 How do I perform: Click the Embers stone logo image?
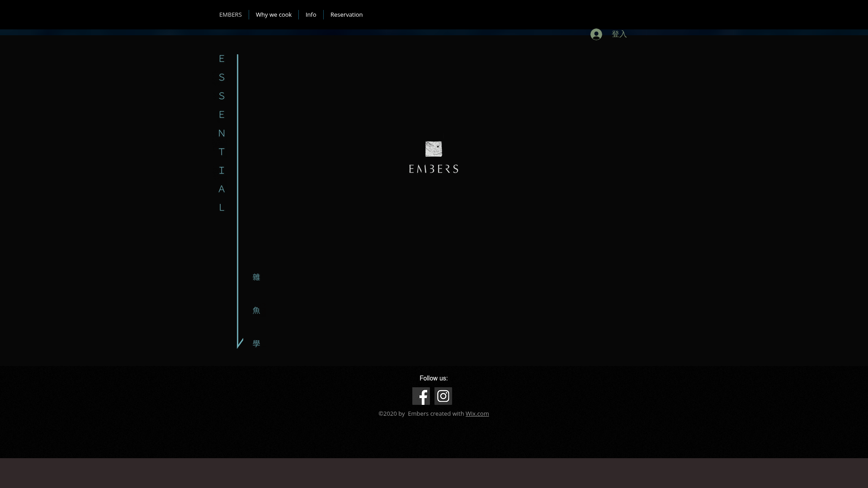[434, 149]
